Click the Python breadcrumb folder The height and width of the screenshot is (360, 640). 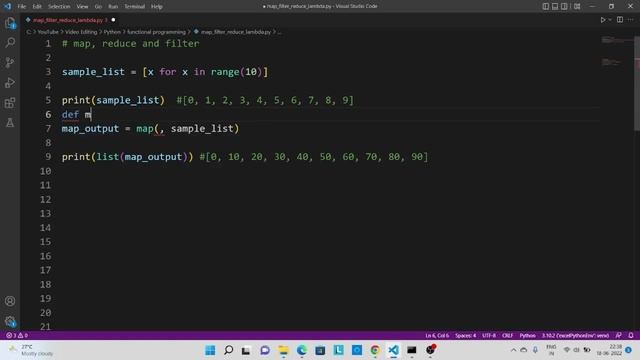[112, 32]
